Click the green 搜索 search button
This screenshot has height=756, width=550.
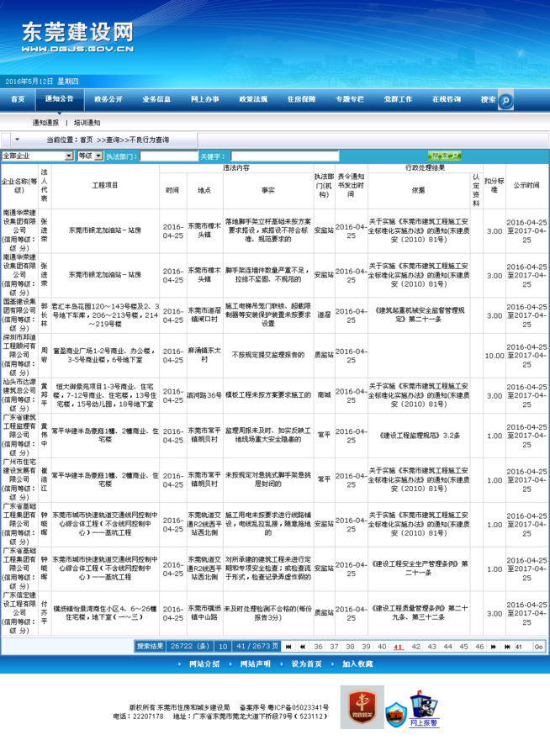(x=444, y=156)
